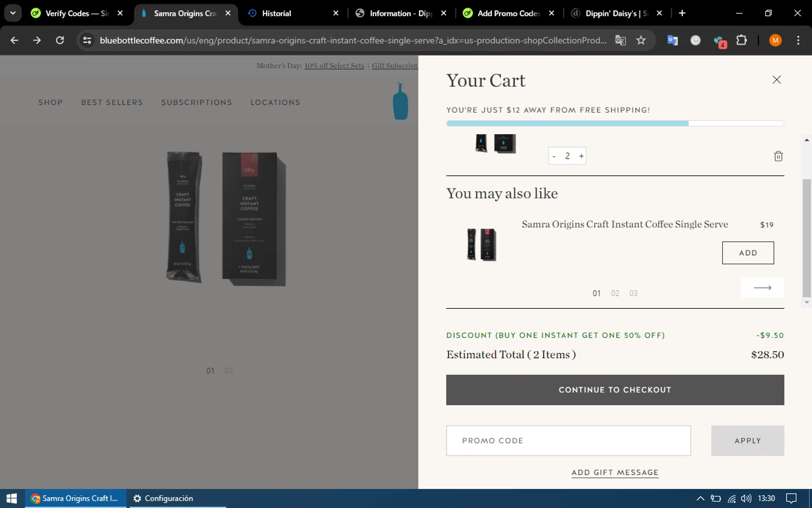The image size is (812, 508).
Task: Click the free shipping progress bar
Action: [615, 123]
